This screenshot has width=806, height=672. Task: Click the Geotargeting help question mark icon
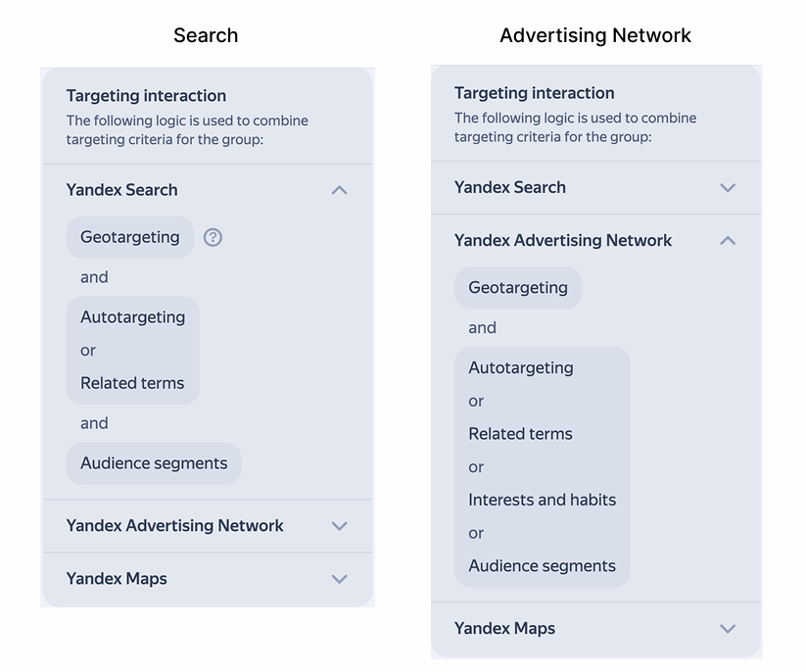pos(213,237)
